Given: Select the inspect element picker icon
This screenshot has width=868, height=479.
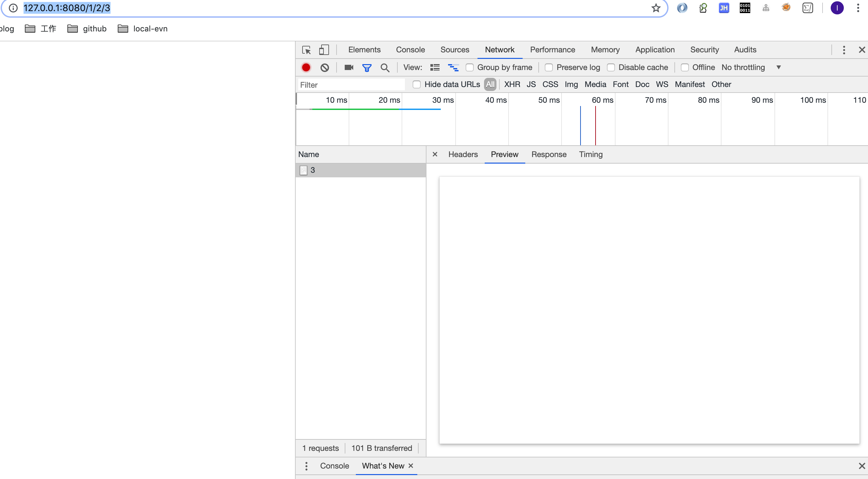Looking at the screenshot, I should coord(306,50).
